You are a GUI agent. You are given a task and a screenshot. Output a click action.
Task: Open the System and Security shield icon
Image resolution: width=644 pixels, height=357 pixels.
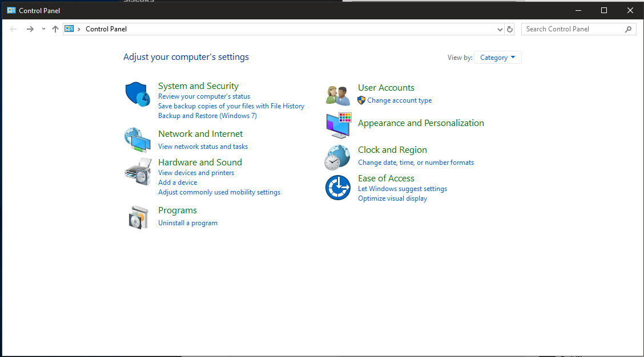(138, 94)
